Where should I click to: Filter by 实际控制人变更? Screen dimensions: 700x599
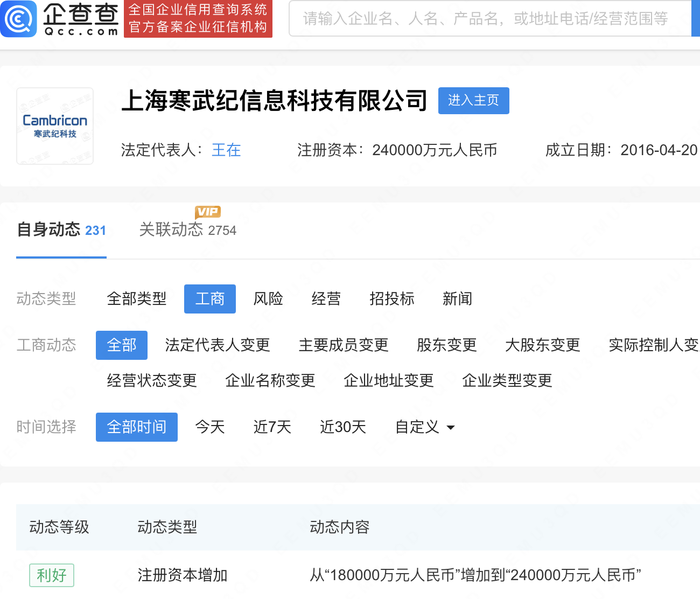point(654,345)
